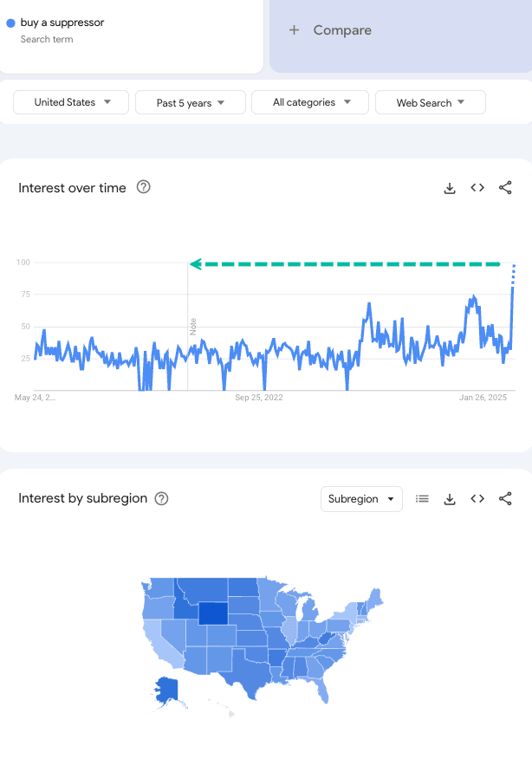Image resolution: width=532 pixels, height=759 pixels.
Task: Open the All categories dropdown
Action: pyautogui.click(x=310, y=102)
